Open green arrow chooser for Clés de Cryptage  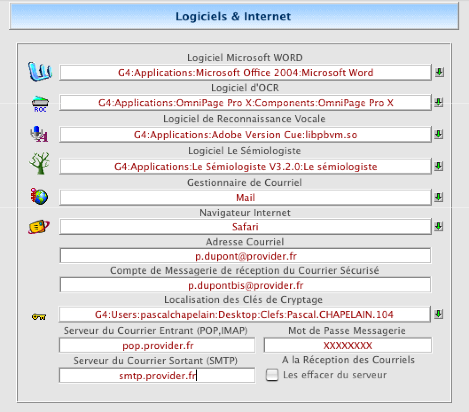coord(439,314)
